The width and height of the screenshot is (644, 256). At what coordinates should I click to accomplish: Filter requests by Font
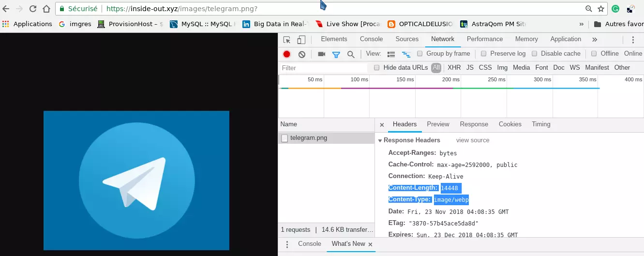click(542, 68)
